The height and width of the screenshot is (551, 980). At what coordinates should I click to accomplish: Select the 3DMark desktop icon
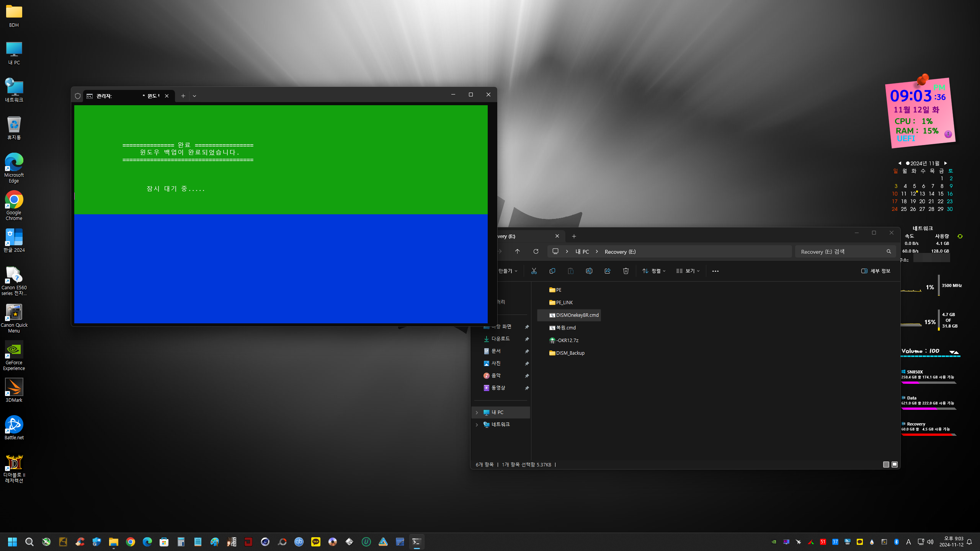[x=14, y=390]
